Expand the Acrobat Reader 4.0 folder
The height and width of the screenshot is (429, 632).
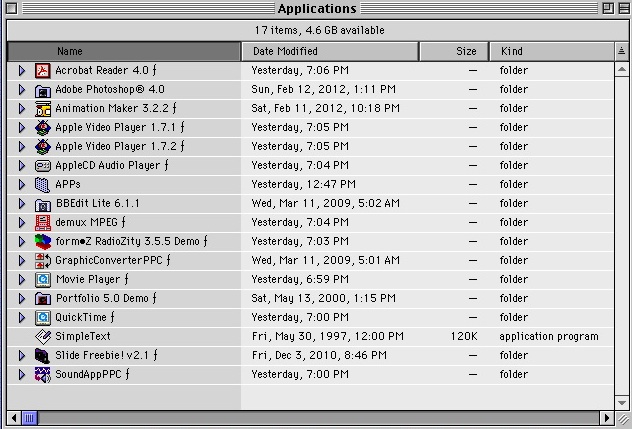pos(22,71)
